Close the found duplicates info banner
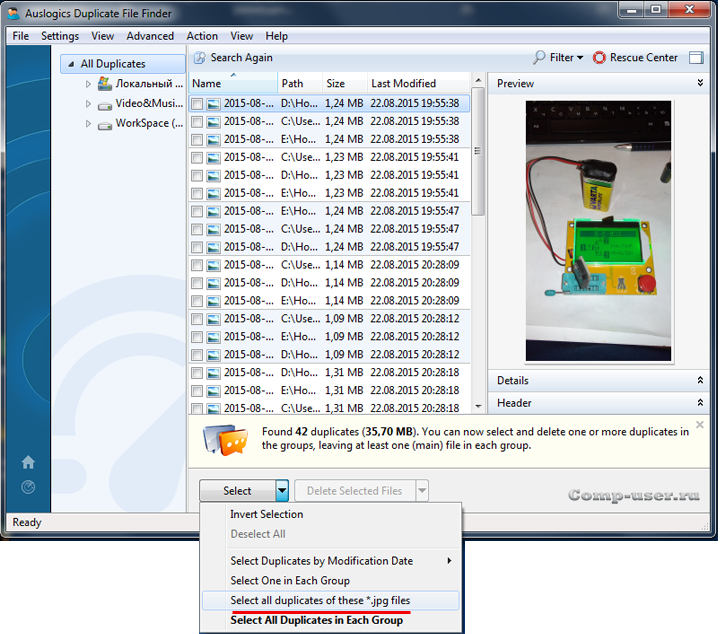This screenshot has width=720, height=634. [700, 425]
